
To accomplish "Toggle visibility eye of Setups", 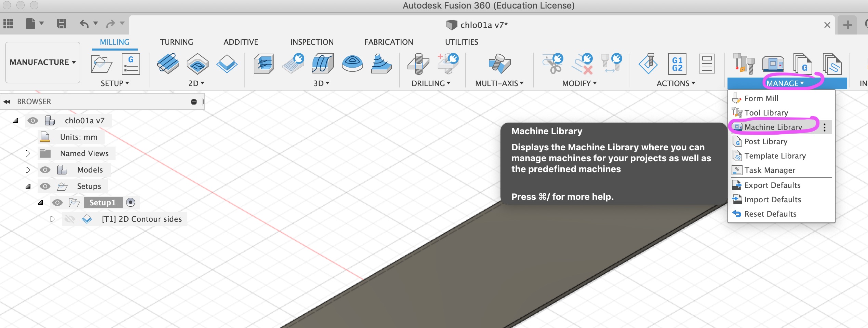I will pos(45,186).
